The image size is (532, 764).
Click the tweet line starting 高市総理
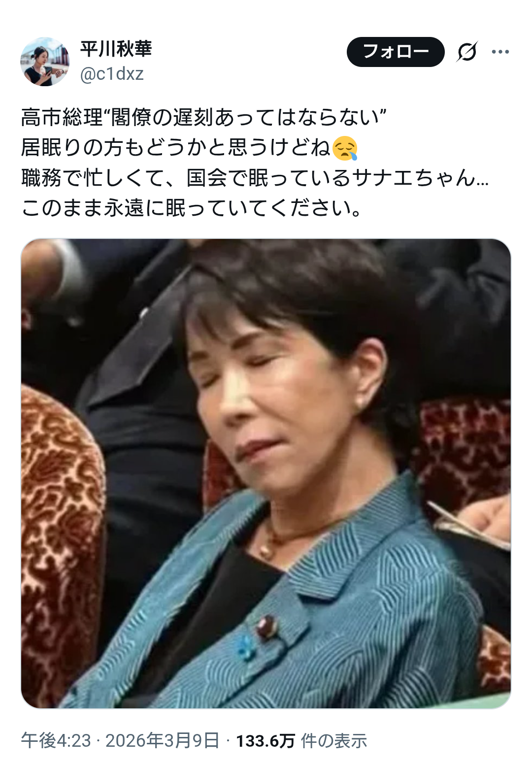point(203,117)
